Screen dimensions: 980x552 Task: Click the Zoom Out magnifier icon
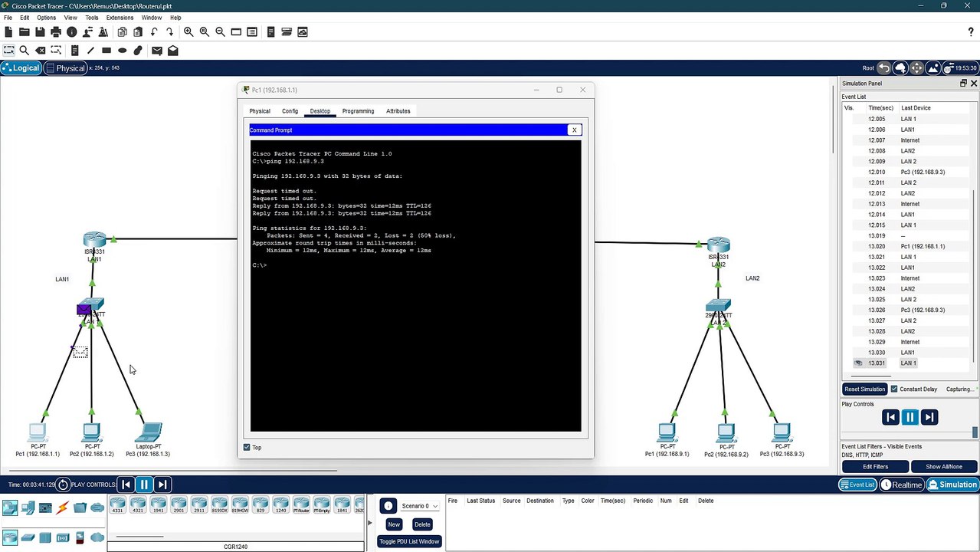tap(220, 32)
